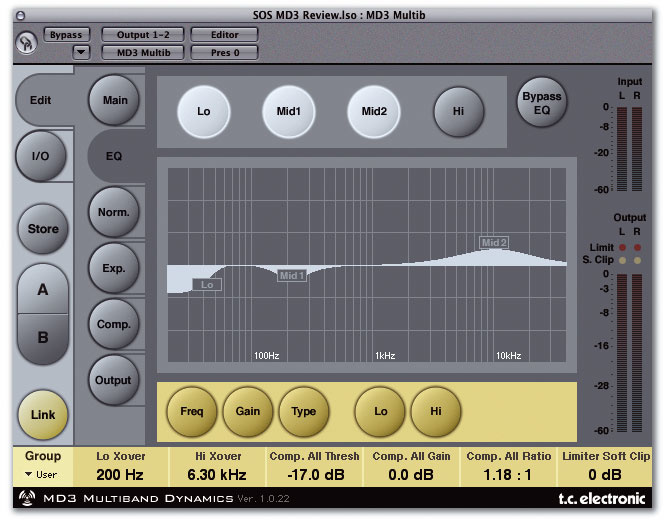Click the yellow Hi button
The width and height of the screenshot is (668, 526).
click(435, 411)
